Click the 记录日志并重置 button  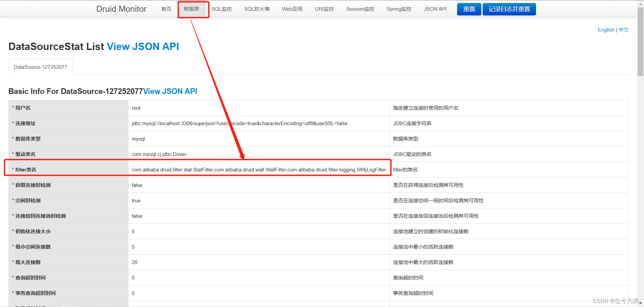point(509,9)
